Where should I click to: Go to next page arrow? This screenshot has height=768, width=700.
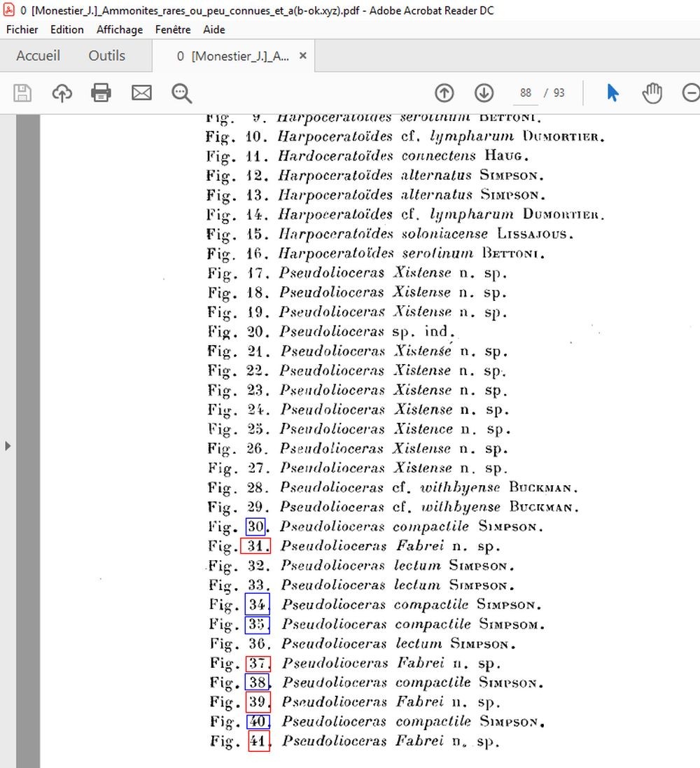click(484, 93)
